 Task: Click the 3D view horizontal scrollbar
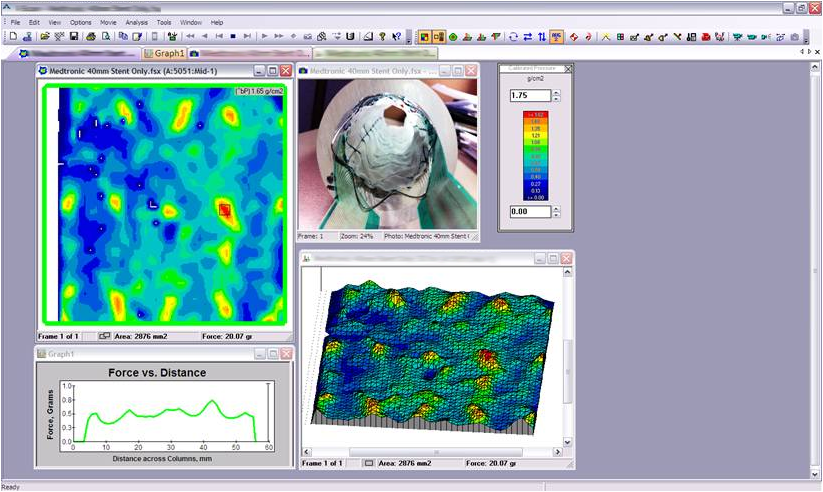(440, 451)
